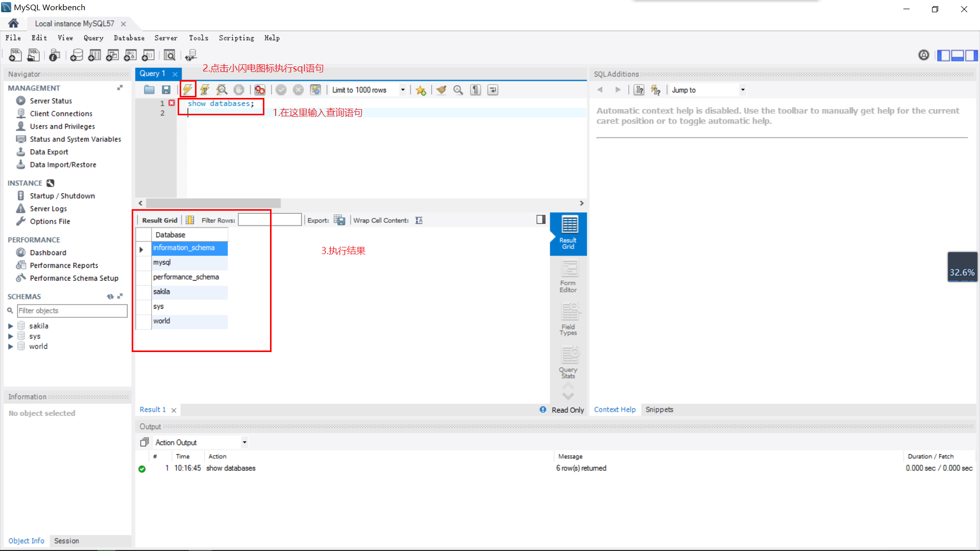Stop query execution hand icon
Viewport: 980px width, 551px height.
point(238,90)
